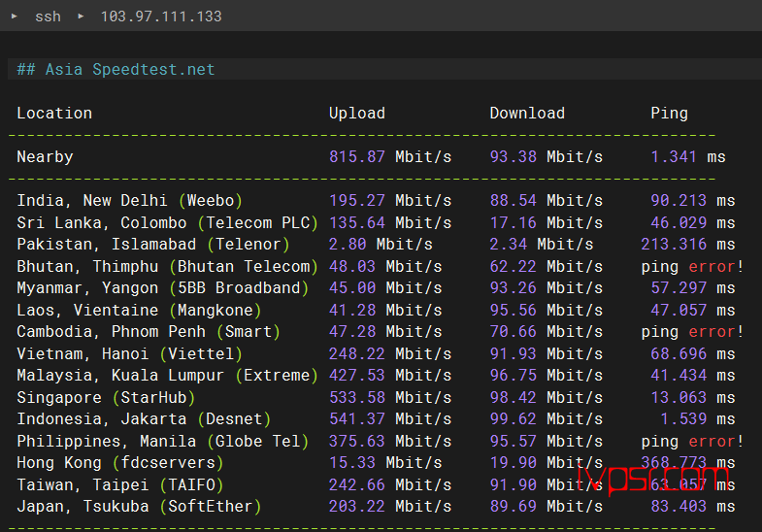The image size is (762, 532).
Task: Click Sri Lanka upload value 135.64
Action: [356, 223]
